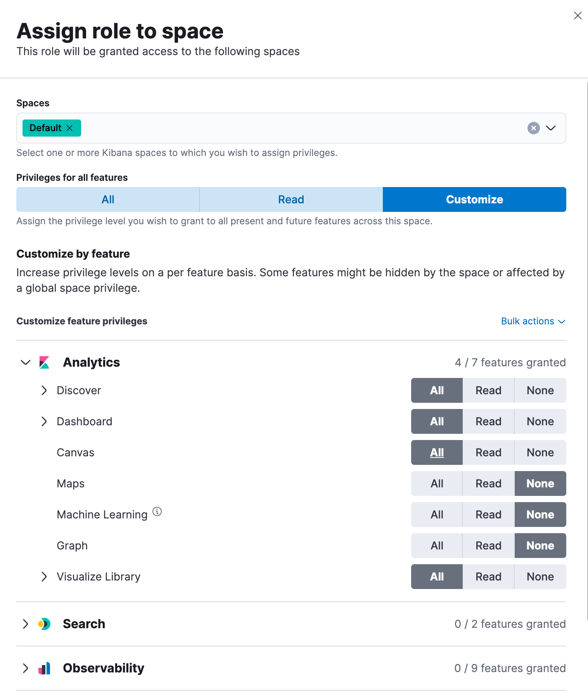
Task: Clear all selected spaces
Action: coord(533,128)
